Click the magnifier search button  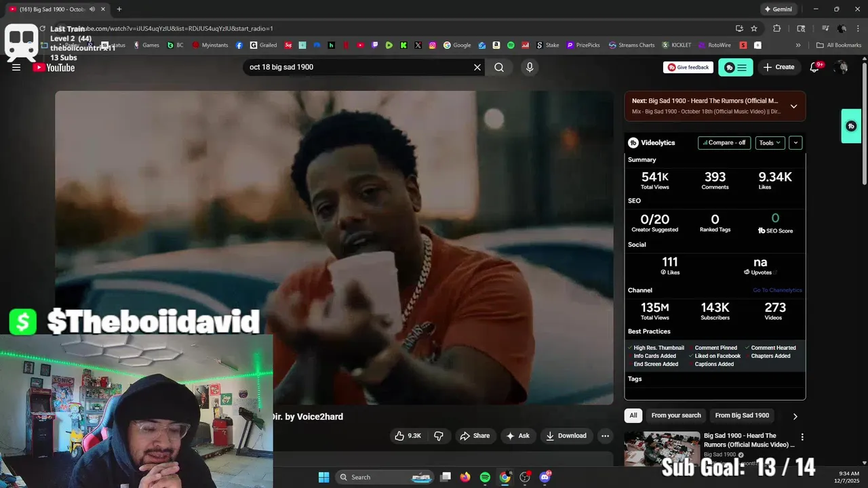pos(499,67)
